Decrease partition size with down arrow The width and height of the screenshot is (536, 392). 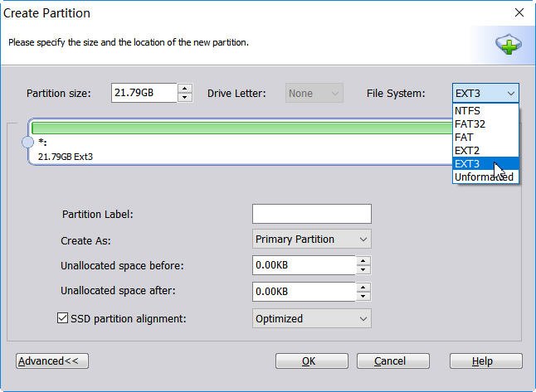[x=185, y=97]
